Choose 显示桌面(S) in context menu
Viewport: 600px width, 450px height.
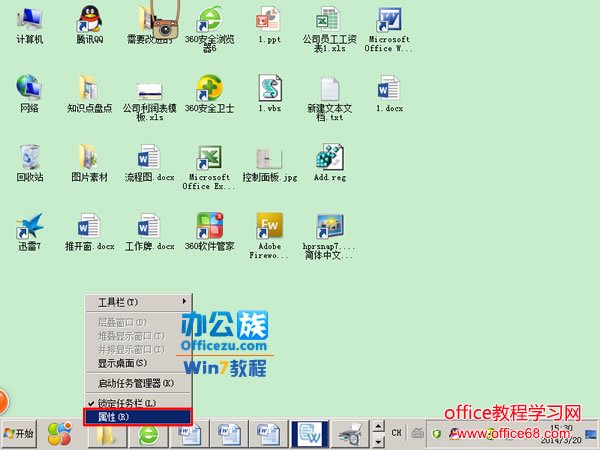coord(138,363)
